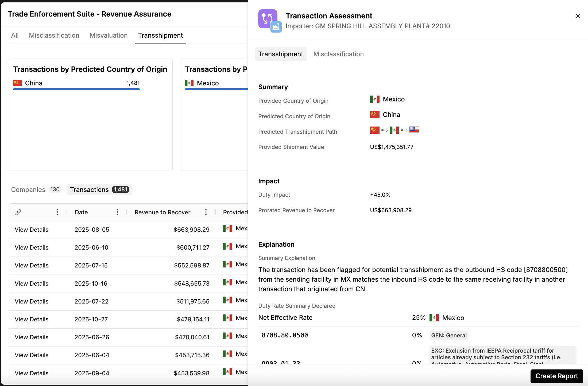Click the Mexico flag in transshipment path
Screen dimensions: 588x386
point(394,130)
